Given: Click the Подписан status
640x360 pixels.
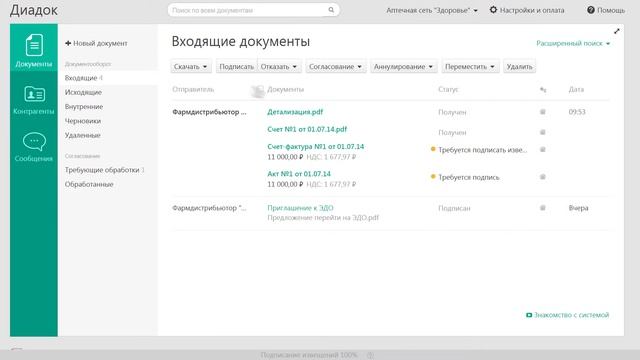Looking at the screenshot, I should click(x=454, y=208).
